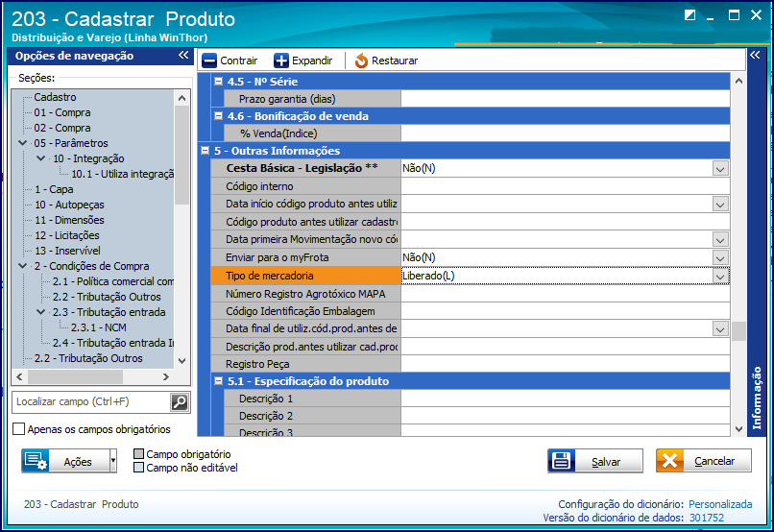Click the magnifier search icon beside Localizar campo
Screen dimensions: 774x532
click(x=180, y=402)
